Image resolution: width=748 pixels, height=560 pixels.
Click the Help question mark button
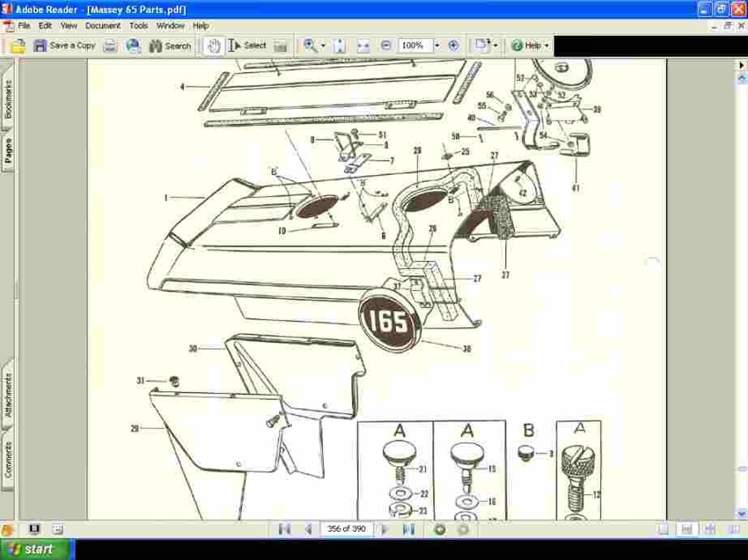point(526,46)
